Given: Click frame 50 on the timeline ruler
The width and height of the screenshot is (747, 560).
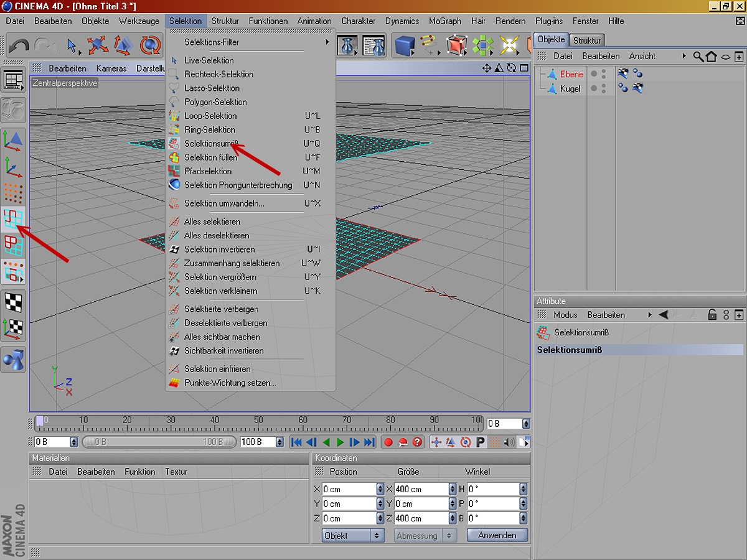Looking at the screenshot, I should pos(259,423).
